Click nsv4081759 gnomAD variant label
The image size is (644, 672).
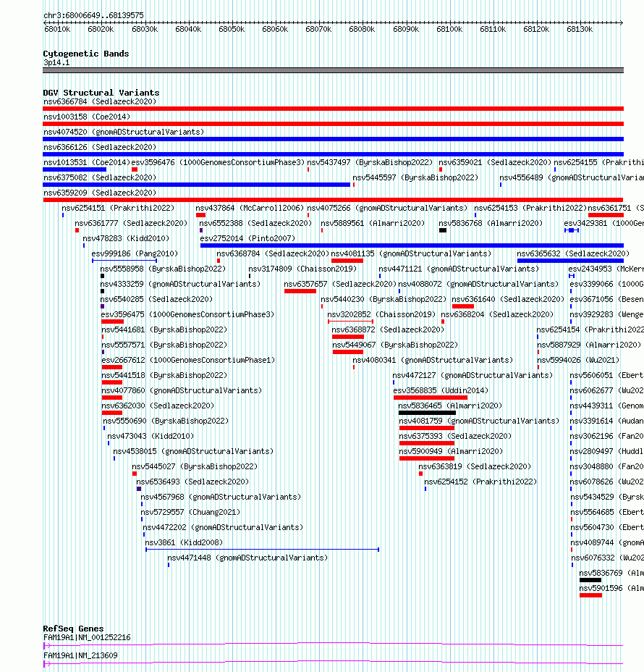[479, 421]
